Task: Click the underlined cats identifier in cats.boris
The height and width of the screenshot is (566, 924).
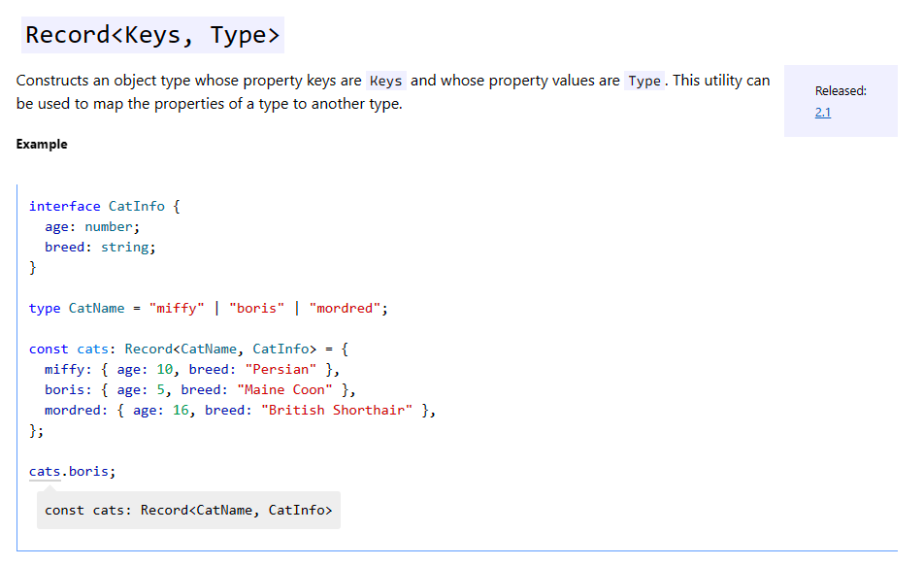Action: [x=45, y=471]
